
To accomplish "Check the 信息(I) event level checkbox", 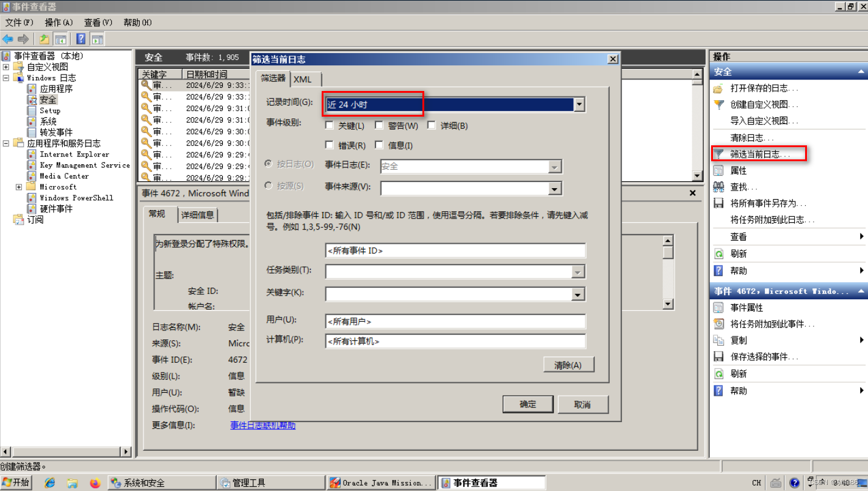I will [x=379, y=145].
